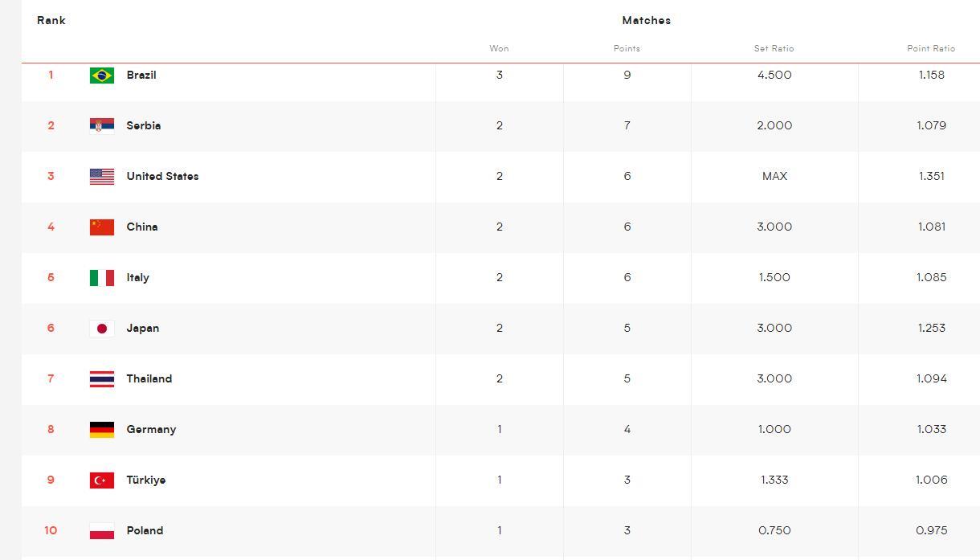Sort by the Set Ratio column header
980x560 pixels.
pos(774,48)
